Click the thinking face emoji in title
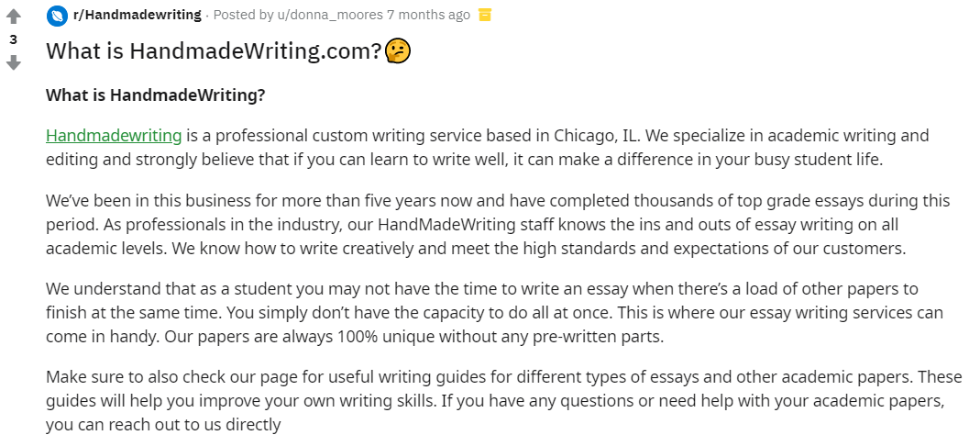Image resolution: width=980 pixels, height=446 pixels. click(x=398, y=50)
